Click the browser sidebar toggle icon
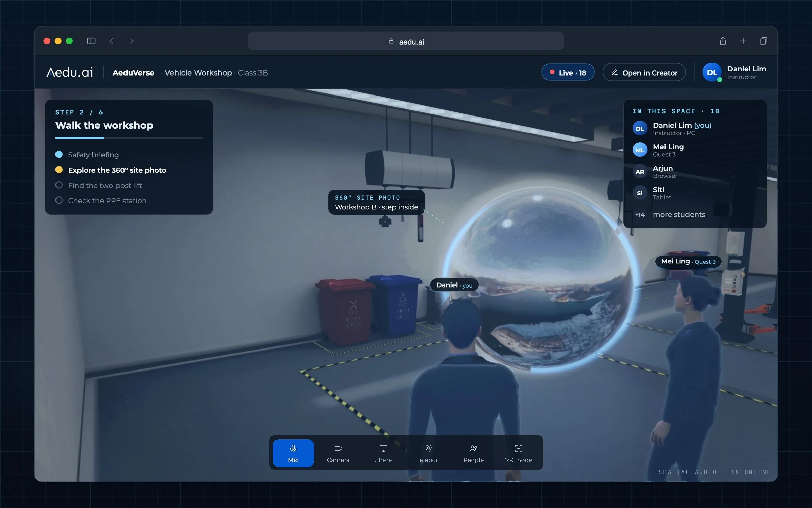 [91, 41]
